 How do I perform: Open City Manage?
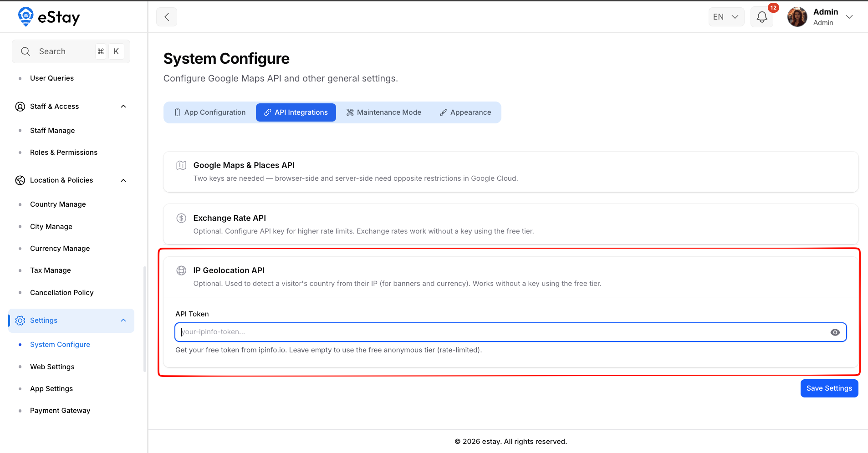point(51,227)
